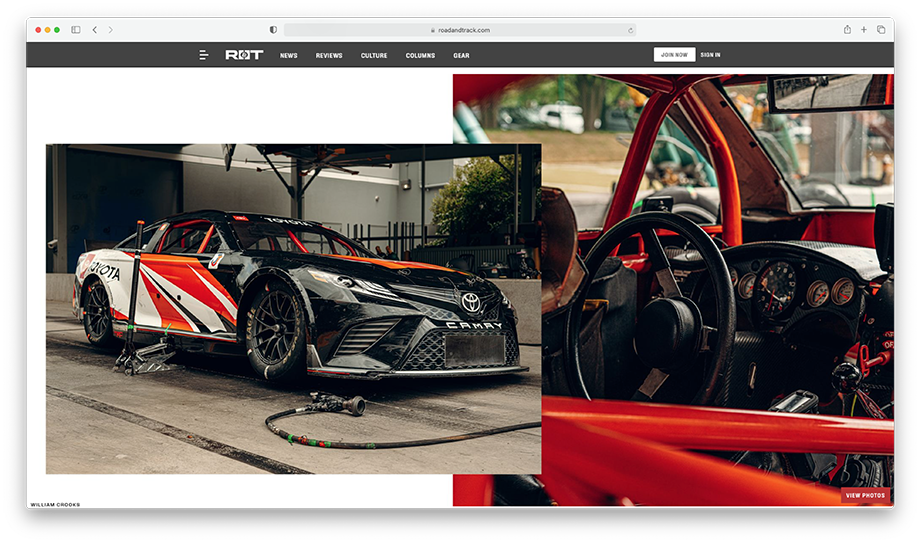Open the privacy shield report icon
This screenshot has width=920, height=543.
pyautogui.click(x=273, y=30)
